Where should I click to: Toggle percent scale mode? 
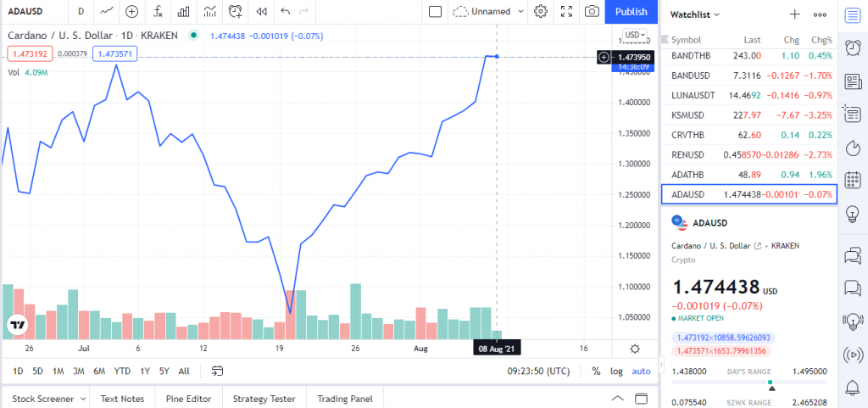596,371
